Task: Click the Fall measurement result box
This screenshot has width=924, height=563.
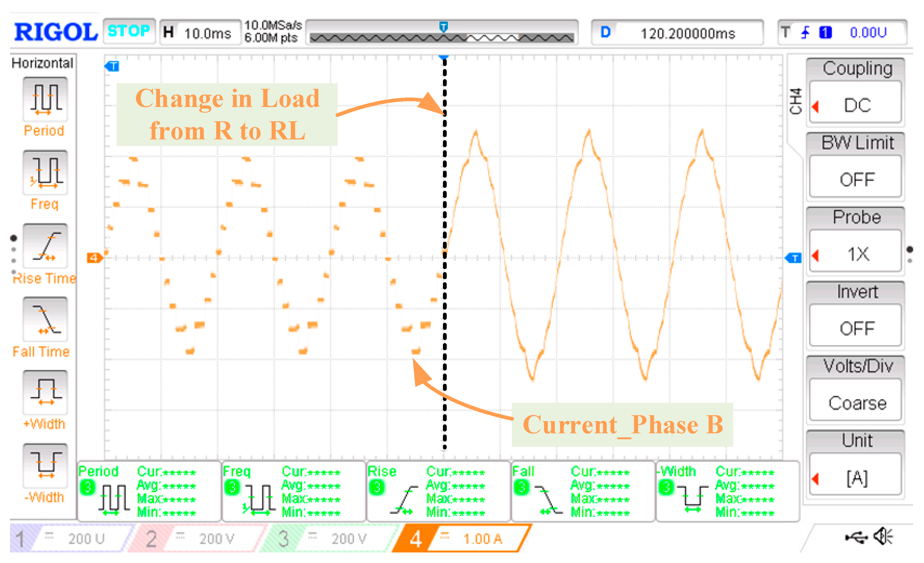Action: click(583, 491)
